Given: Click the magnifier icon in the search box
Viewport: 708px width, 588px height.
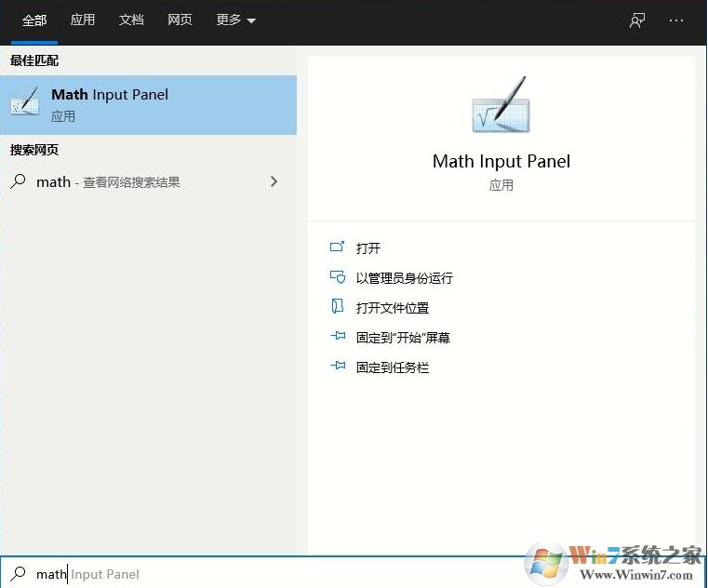Looking at the screenshot, I should [x=18, y=573].
